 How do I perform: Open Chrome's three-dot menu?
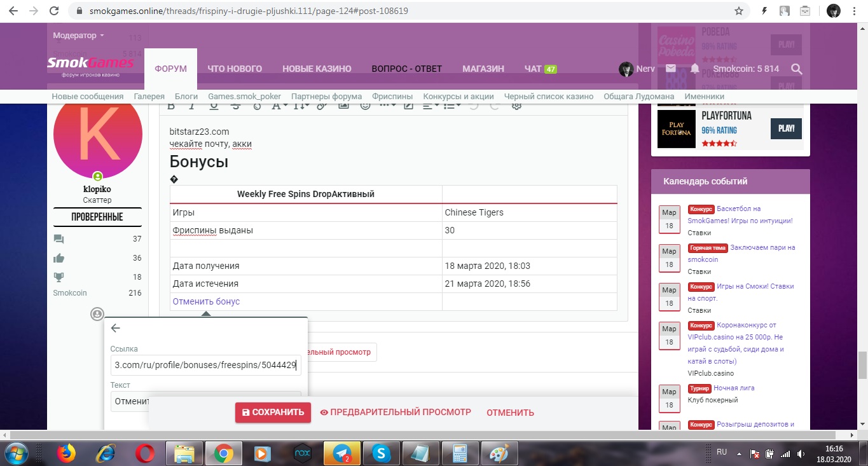(855, 11)
